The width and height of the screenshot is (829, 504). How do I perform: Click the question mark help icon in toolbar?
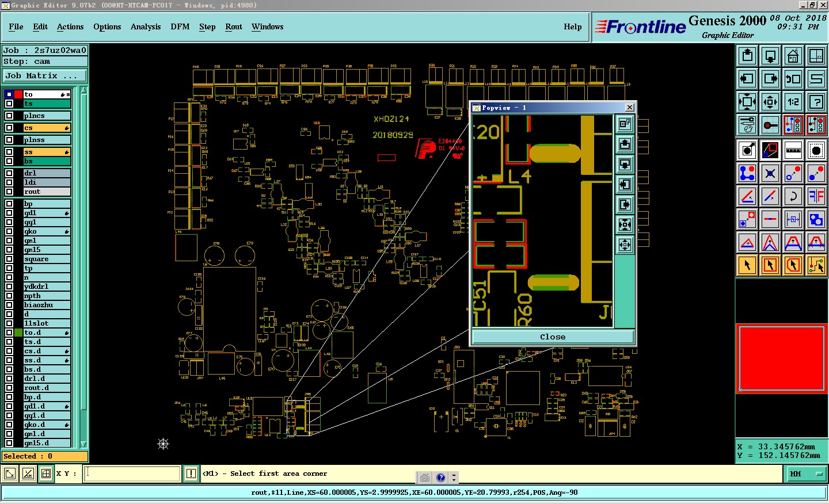(x=816, y=102)
